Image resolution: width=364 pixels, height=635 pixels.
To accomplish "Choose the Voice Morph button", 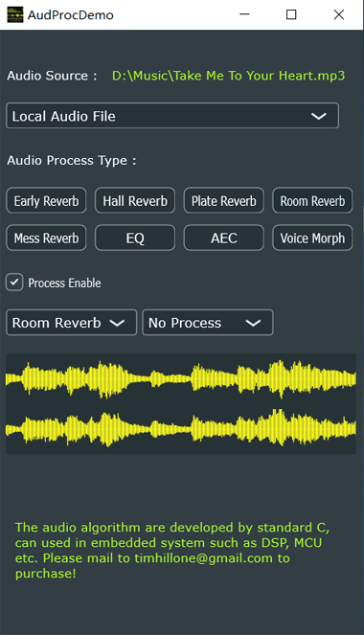I will (312, 238).
